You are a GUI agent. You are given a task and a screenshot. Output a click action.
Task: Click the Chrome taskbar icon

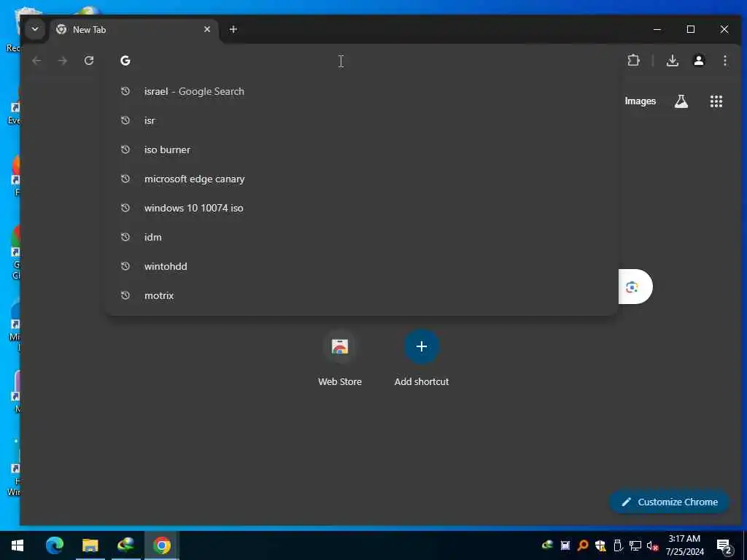pos(161,545)
